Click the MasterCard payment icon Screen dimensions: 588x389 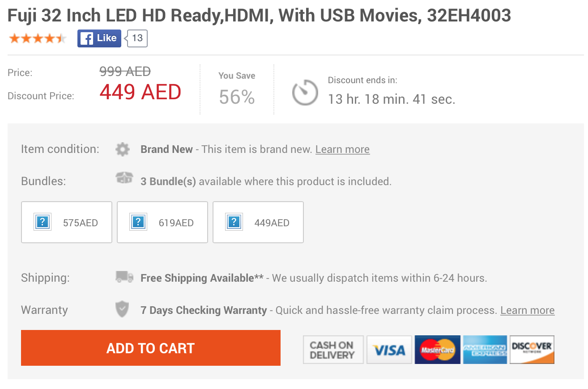point(437,350)
